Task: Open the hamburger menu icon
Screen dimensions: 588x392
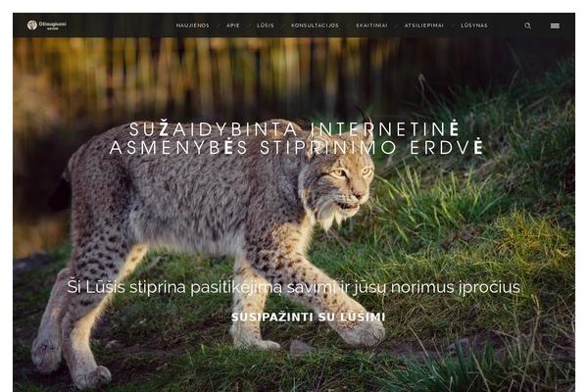Action: pos(555,25)
